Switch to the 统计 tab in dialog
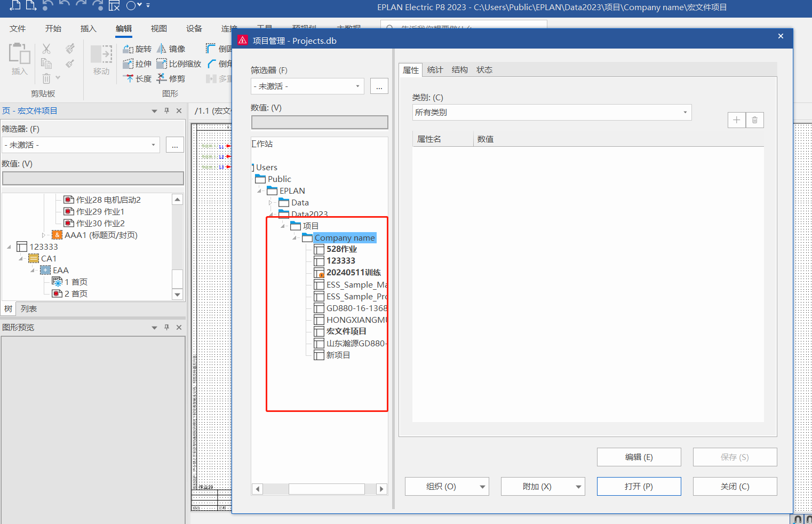 tap(435, 70)
